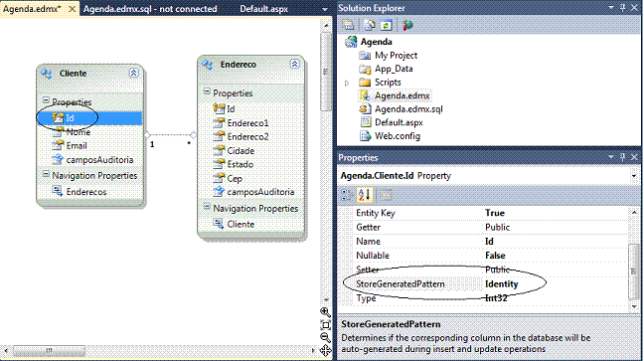Select the Agenda project node
The image size is (644, 361).
(376, 42)
